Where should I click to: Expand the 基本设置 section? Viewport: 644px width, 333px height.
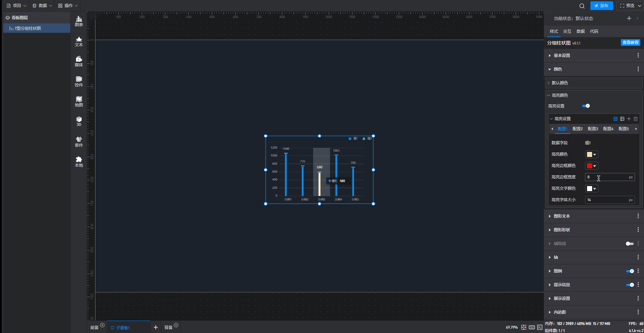click(x=562, y=56)
